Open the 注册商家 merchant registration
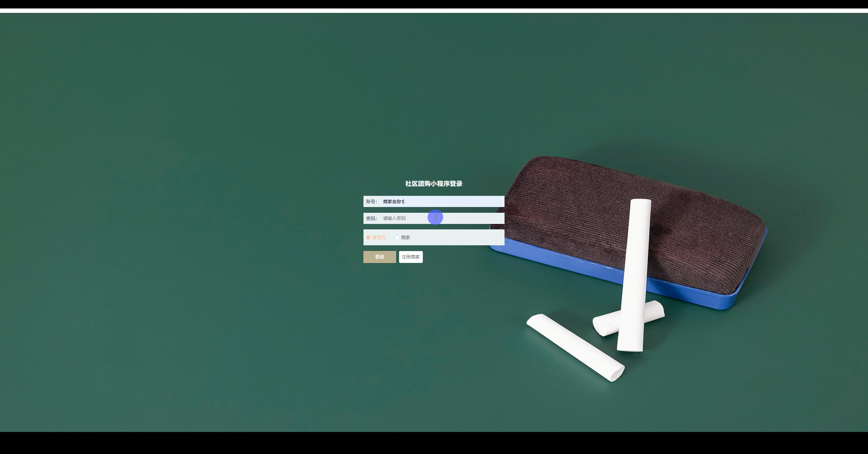This screenshot has width=868, height=454. (411, 257)
